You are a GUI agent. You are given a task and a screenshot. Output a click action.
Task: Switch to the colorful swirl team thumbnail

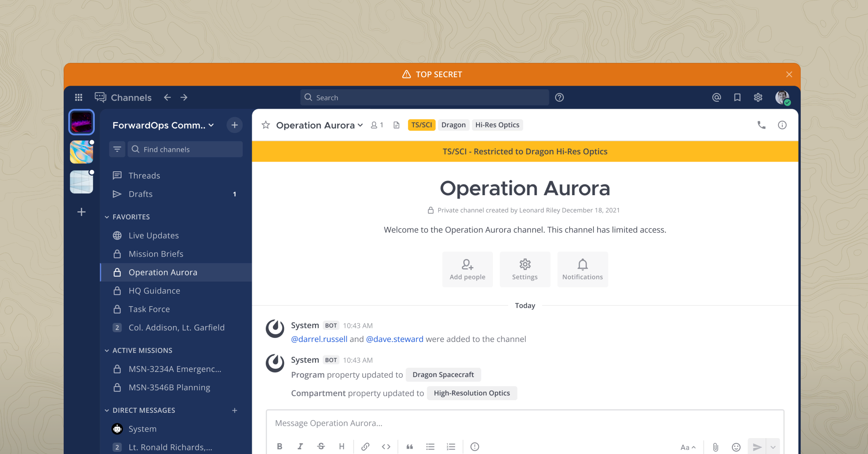pyautogui.click(x=81, y=152)
